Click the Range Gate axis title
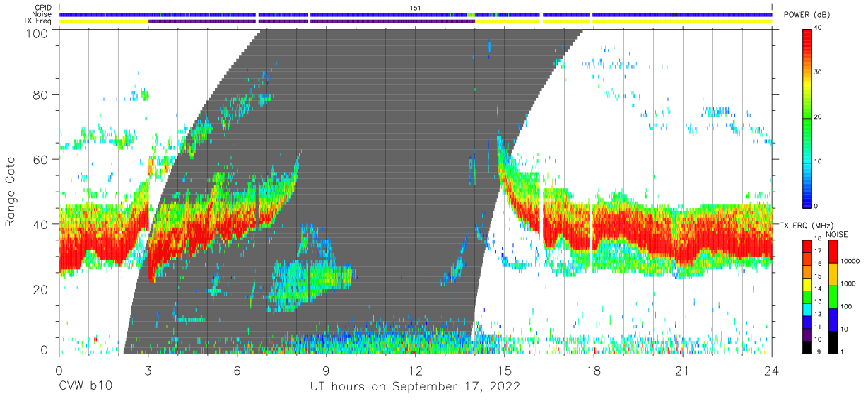The image size is (868, 401). pyautogui.click(x=11, y=192)
